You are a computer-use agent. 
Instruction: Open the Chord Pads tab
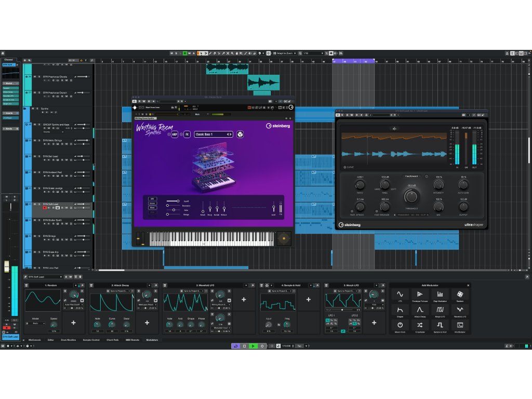[x=112, y=340]
